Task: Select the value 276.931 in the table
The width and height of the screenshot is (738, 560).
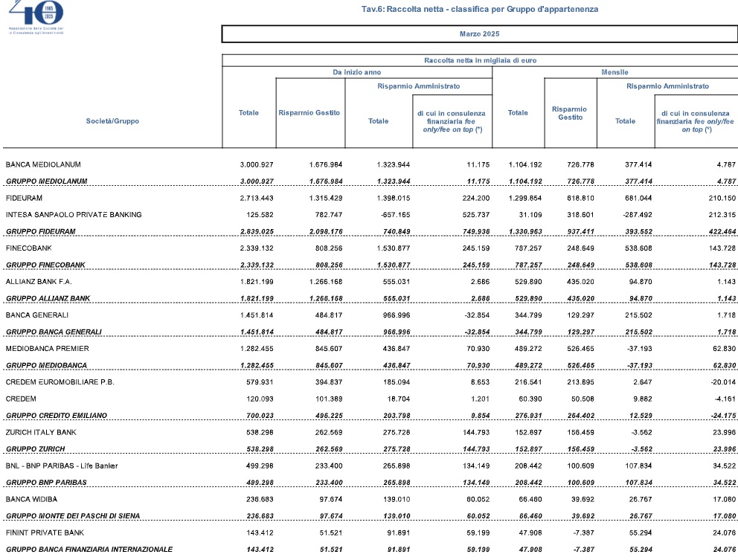Action: (528, 416)
